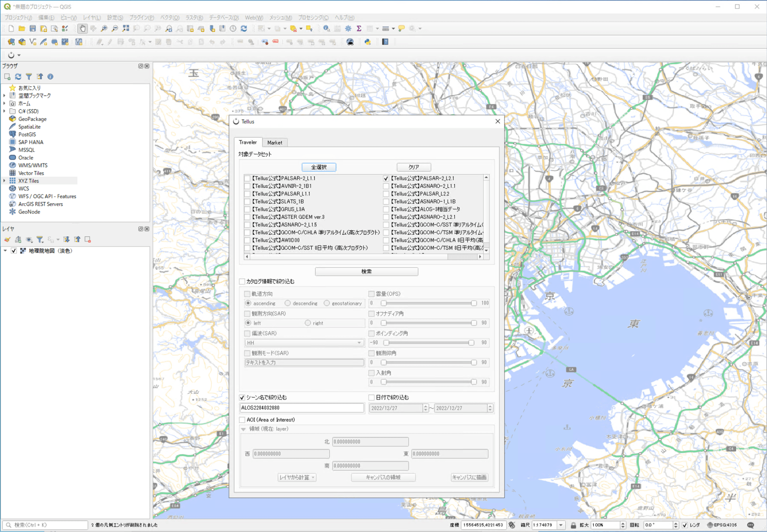Viewport: 767px width, 532px height.
Task: Click the キャンバスに描画 button
Action: point(469,478)
